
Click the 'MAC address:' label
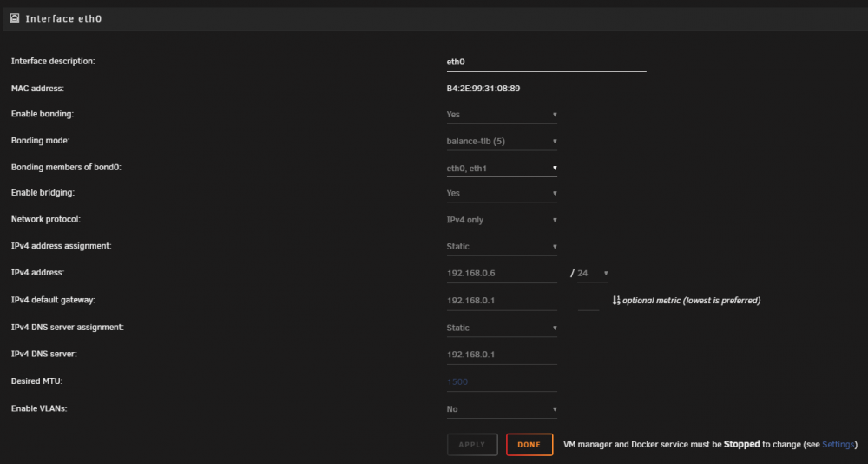coord(37,88)
